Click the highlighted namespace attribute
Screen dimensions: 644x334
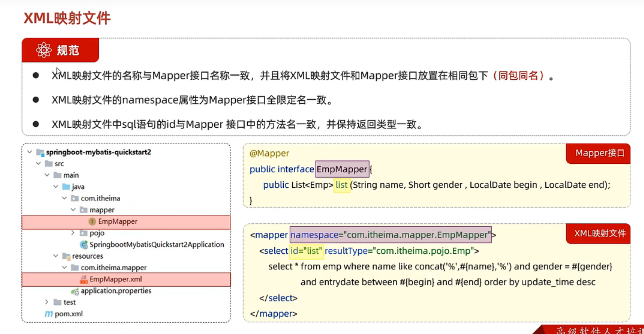pyautogui.click(x=390, y=235)
